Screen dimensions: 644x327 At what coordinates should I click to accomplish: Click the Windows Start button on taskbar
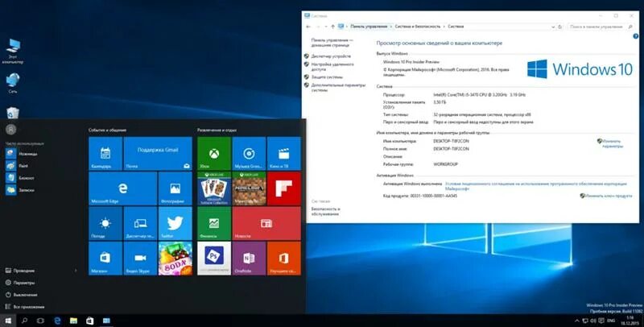click(8, 321)
